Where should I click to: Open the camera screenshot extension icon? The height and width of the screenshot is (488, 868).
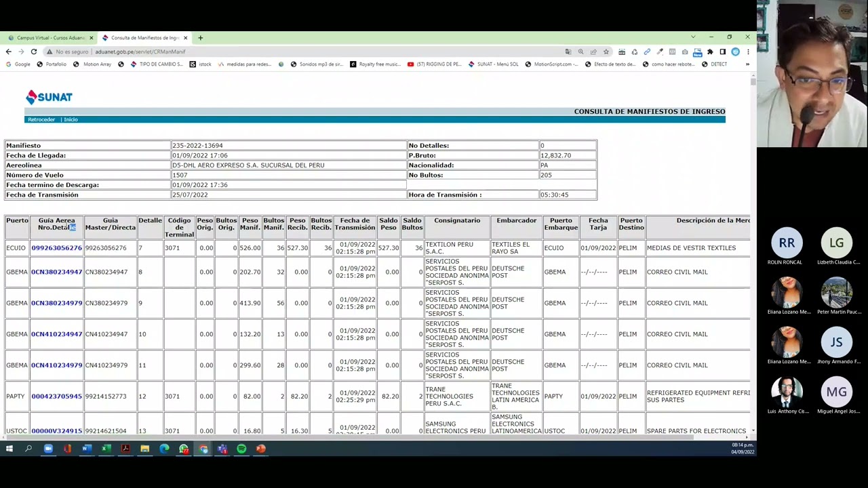pyautogui.click(x=685, y=52)
